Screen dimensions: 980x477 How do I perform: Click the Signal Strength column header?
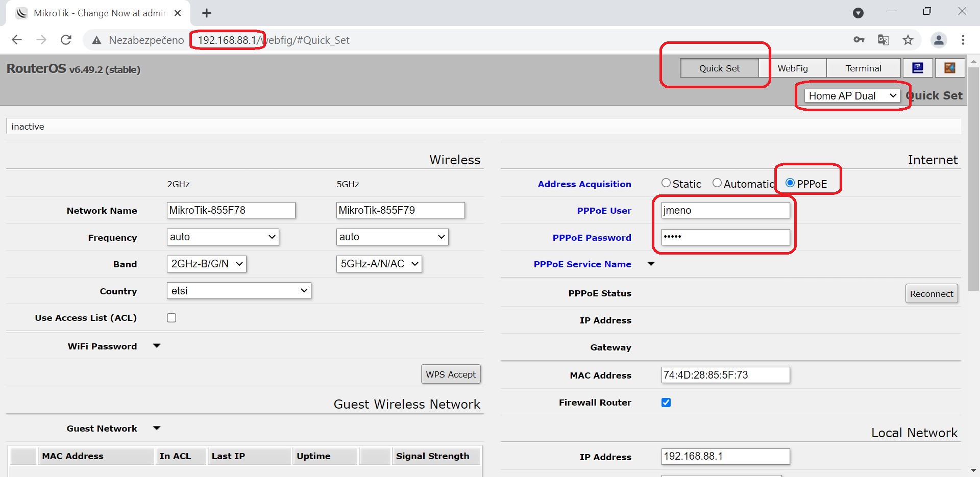click(436, 456)
